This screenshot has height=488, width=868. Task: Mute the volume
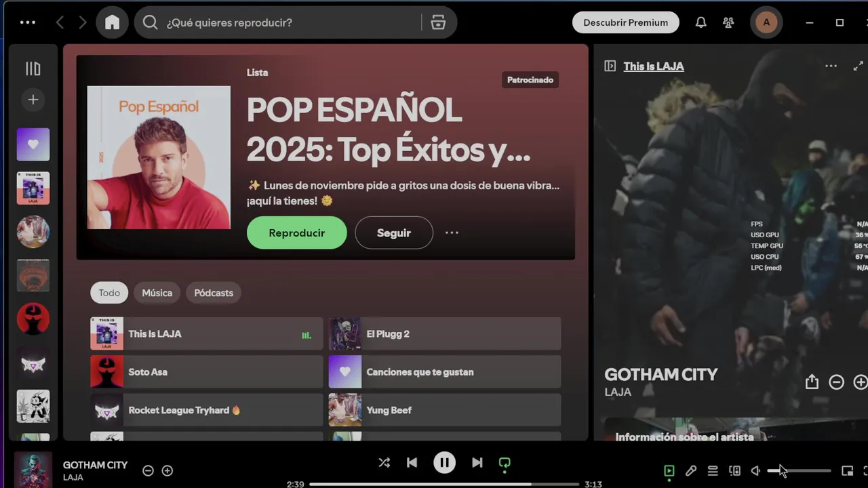point(755,470)
